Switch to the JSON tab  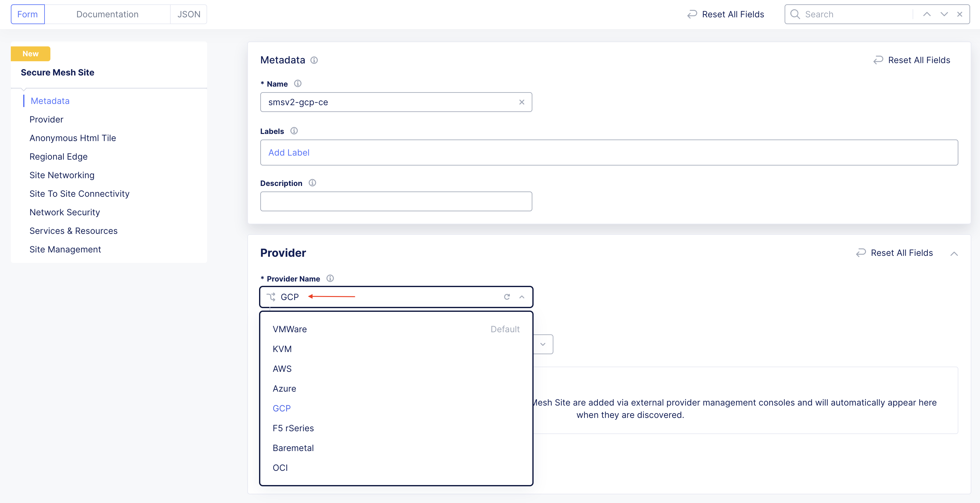(189, 14)
